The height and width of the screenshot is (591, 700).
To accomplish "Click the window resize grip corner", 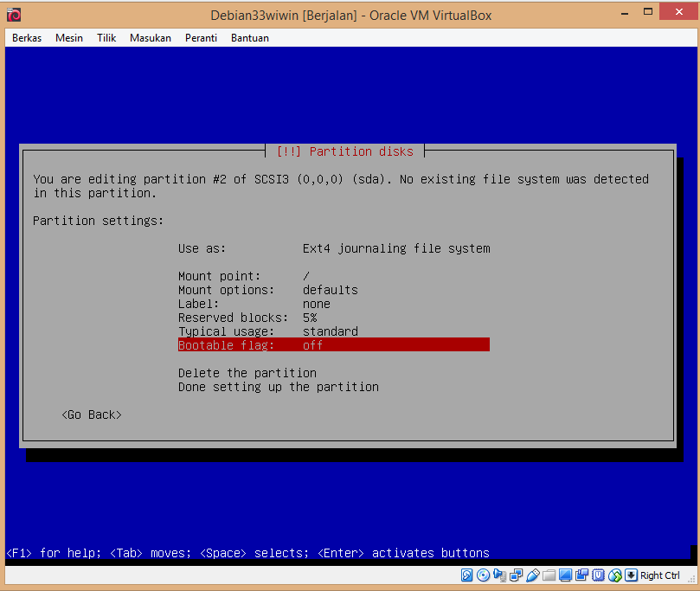I will (x=691, y=579).
